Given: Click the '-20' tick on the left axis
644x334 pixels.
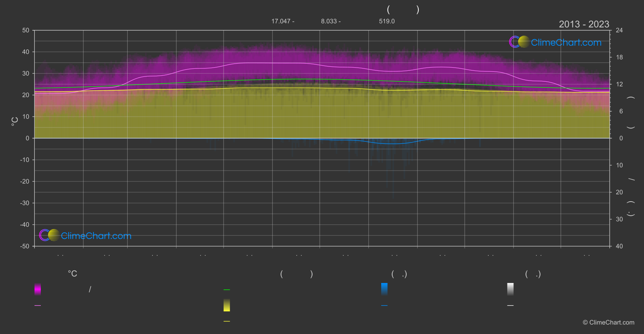Looking at the screenshot, I should (25, 181).
